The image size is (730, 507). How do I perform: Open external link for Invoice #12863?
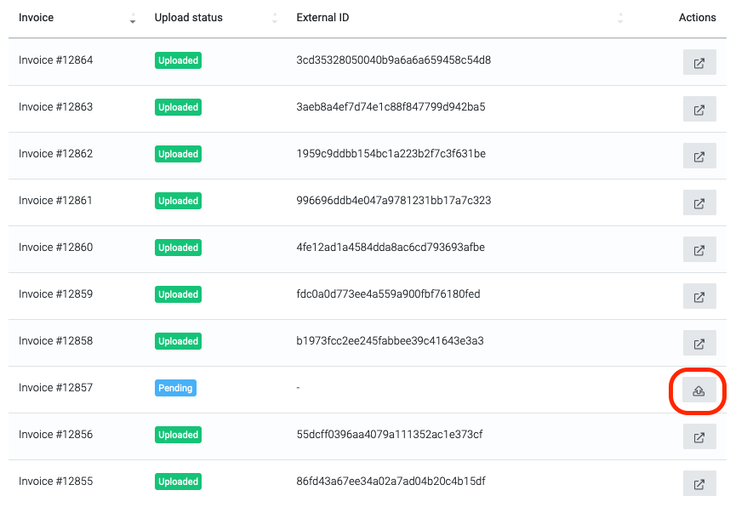[x=699, y=109]
